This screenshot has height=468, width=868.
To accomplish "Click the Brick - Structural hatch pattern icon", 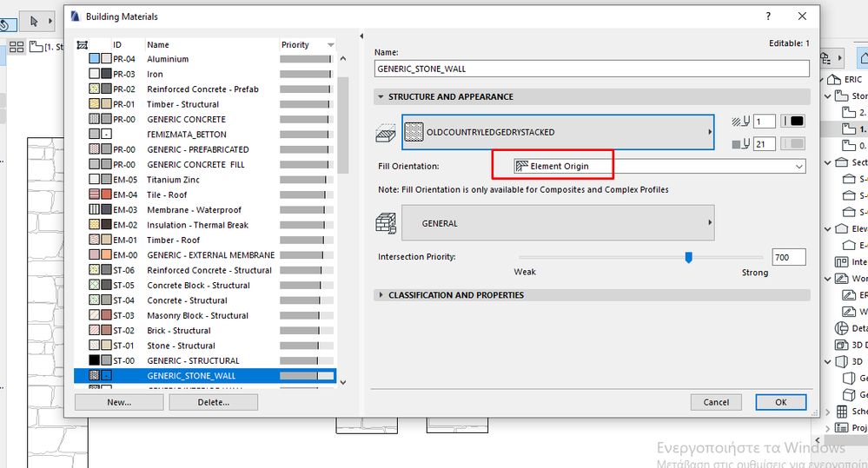I will [x=95, y=330].
